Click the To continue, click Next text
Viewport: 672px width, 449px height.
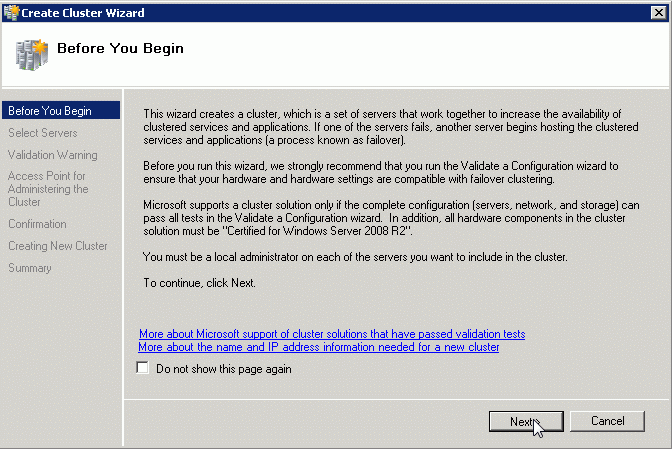[199, 283]
